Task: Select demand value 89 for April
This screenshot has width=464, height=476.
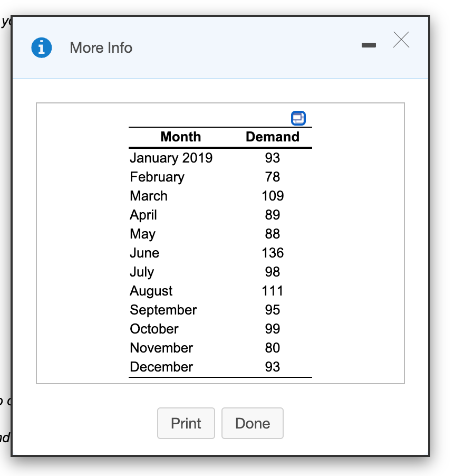Action: coord(272,215)
